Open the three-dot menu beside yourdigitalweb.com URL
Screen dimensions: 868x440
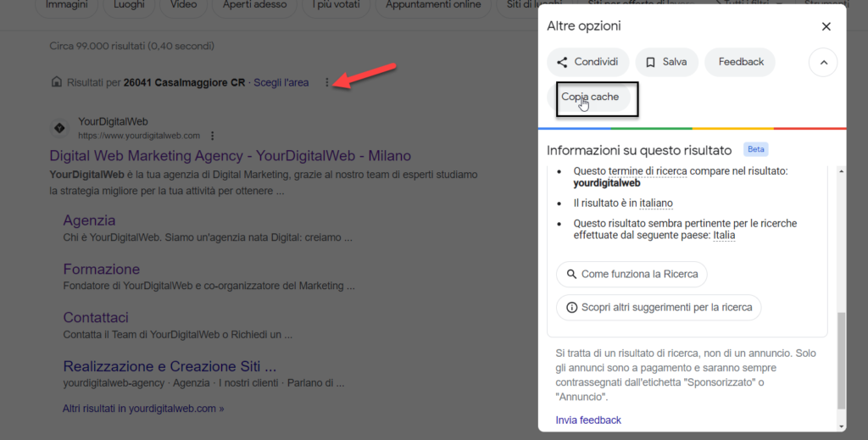pyautogui.click(x=212, y=136)
